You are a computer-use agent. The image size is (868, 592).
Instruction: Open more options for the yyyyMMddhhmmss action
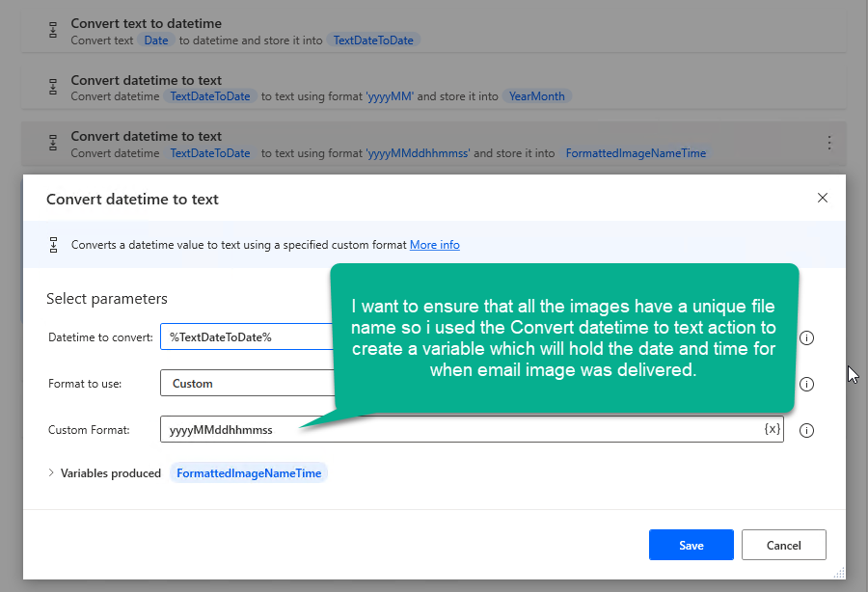coord(828,143)
